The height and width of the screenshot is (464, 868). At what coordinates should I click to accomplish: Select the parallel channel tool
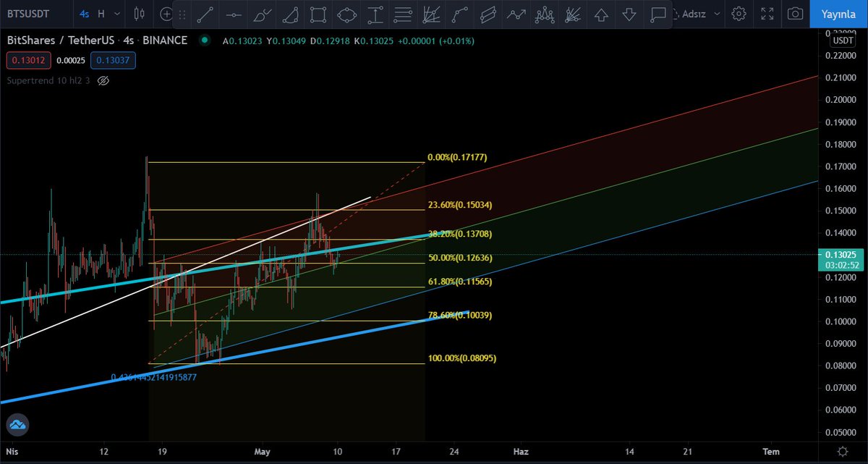489,14
